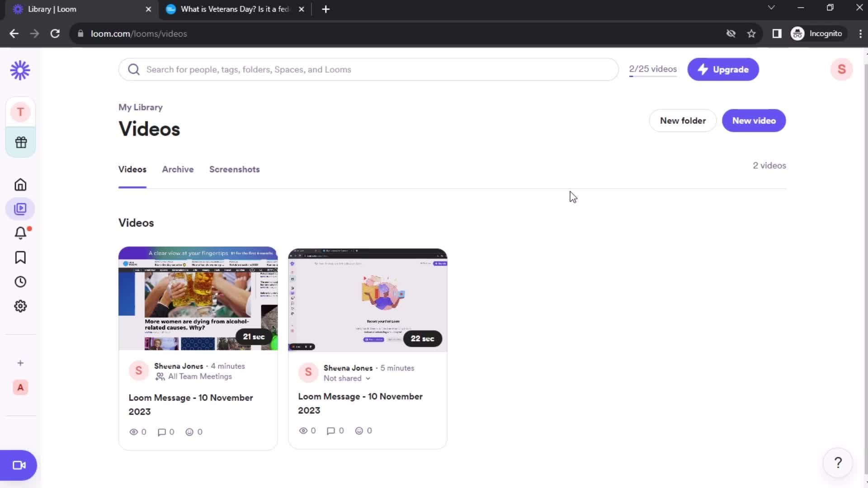The image size is (868, 488).
Task: Open the search input field
Action: tap(368, 69)
